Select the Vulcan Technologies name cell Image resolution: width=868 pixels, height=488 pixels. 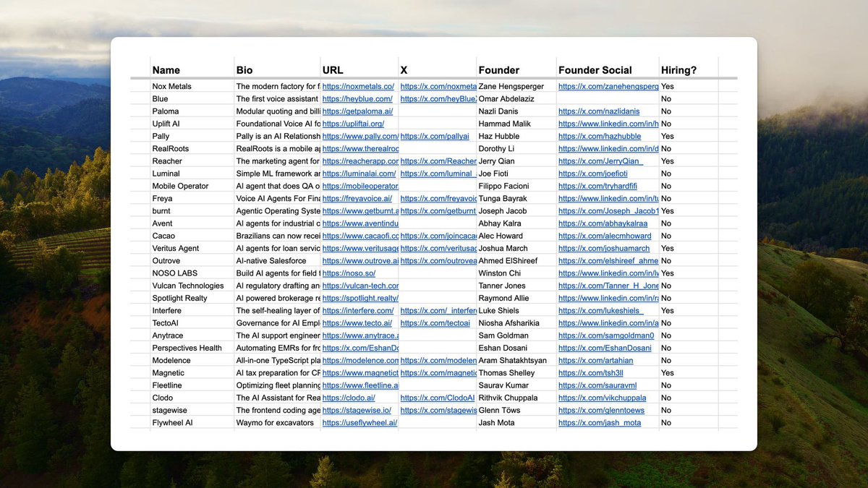[192, 286]
